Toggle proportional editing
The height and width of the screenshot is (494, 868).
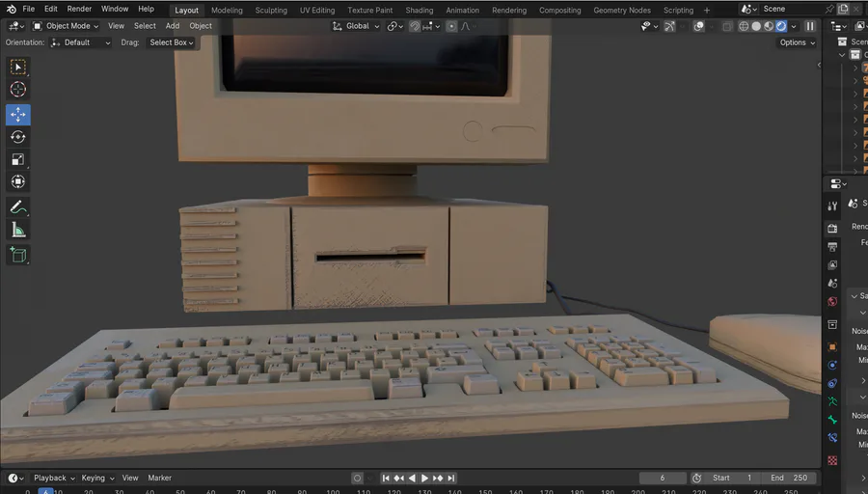click(x=451, y=26)
